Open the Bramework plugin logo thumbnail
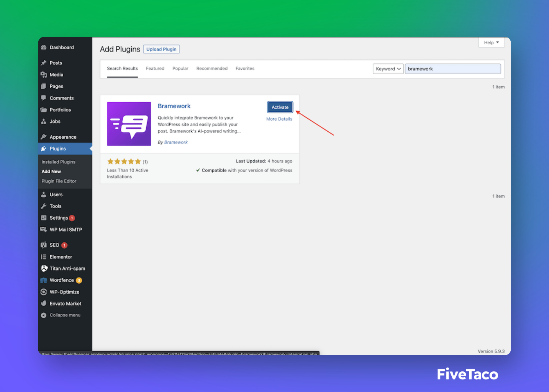549x392 pixels. tap(129, 124)
